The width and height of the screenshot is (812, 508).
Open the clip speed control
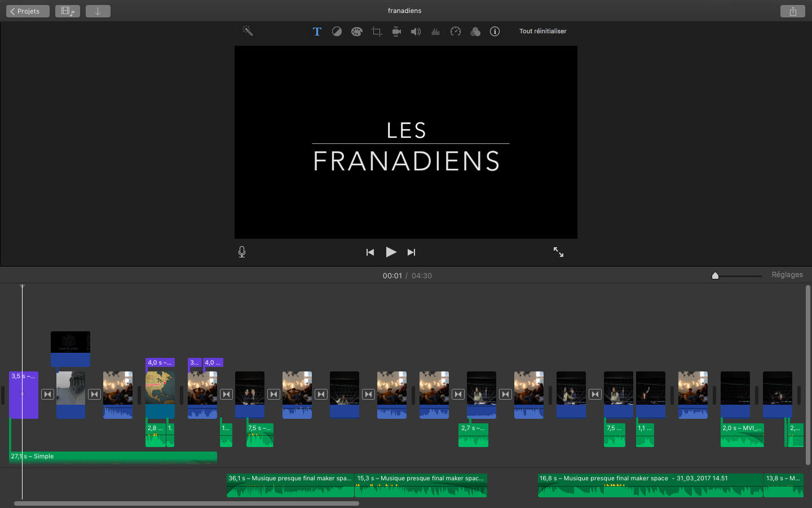pos(455,31)
